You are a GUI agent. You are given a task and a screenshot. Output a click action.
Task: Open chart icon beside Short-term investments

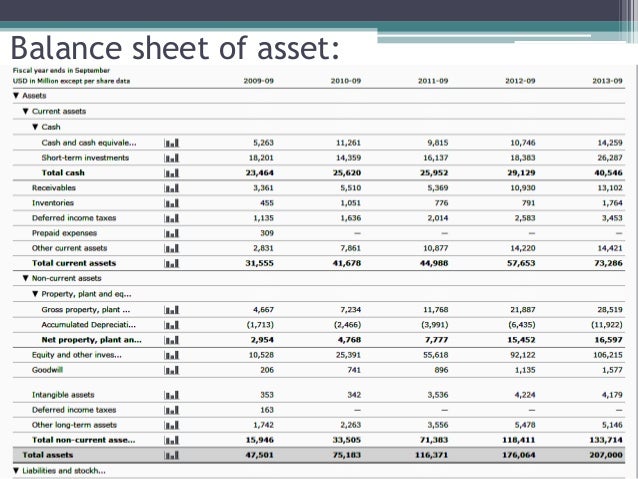(x=170, y=158)
